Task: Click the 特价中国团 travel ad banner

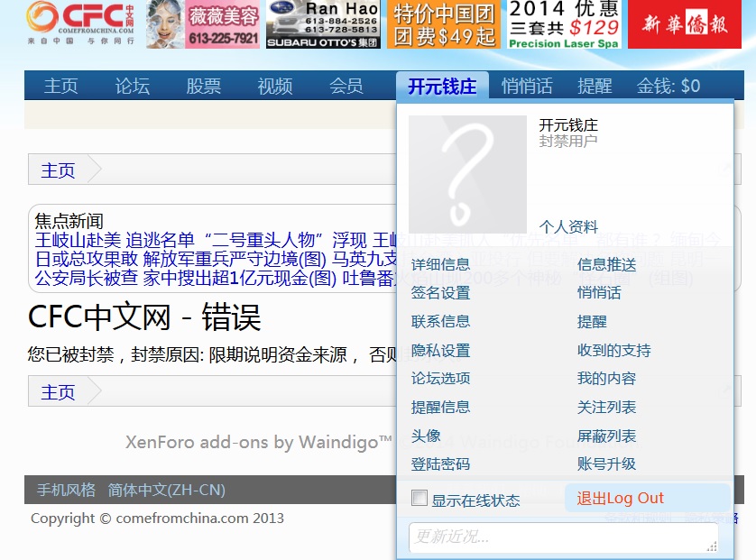Action: point(445,24)
